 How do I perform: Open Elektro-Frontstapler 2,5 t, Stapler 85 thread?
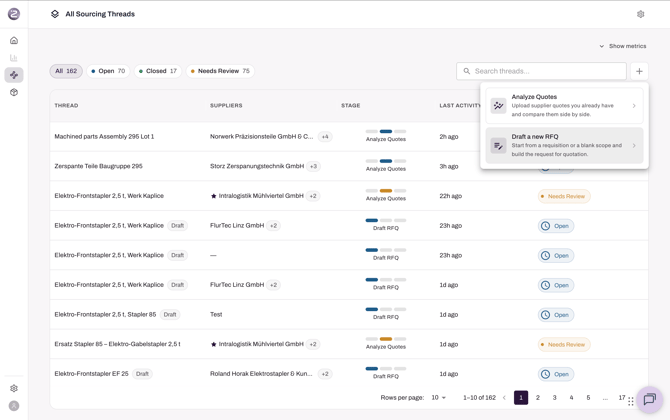(105, 314)
